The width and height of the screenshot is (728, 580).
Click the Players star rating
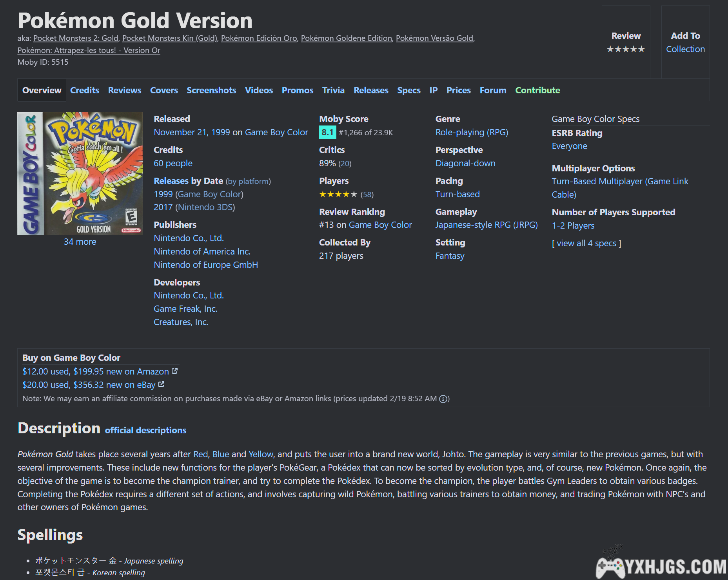click(338, 195)
